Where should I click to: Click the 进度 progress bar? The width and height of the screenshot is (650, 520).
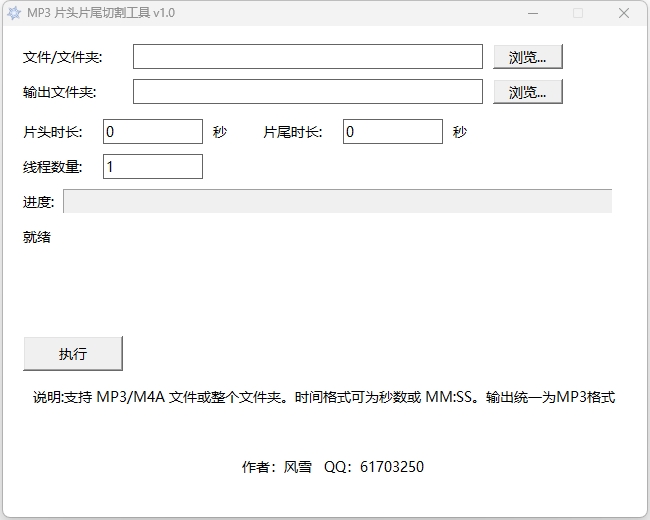[337, 202]
